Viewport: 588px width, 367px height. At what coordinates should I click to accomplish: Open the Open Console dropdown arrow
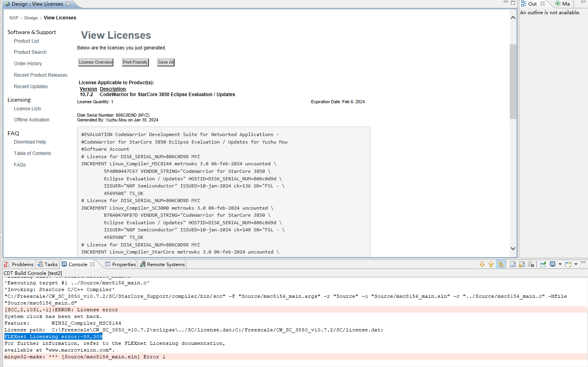[576, 264]
